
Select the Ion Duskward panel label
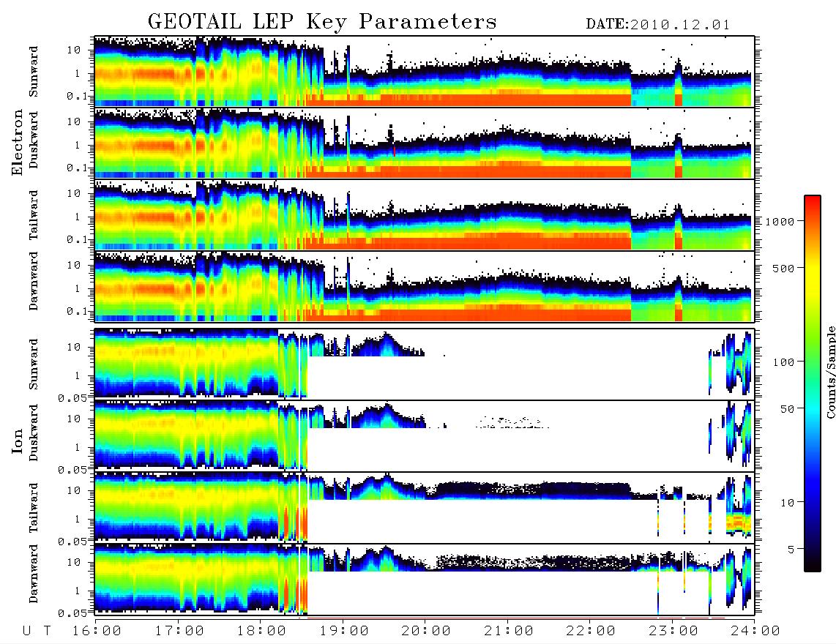(34, 433)
